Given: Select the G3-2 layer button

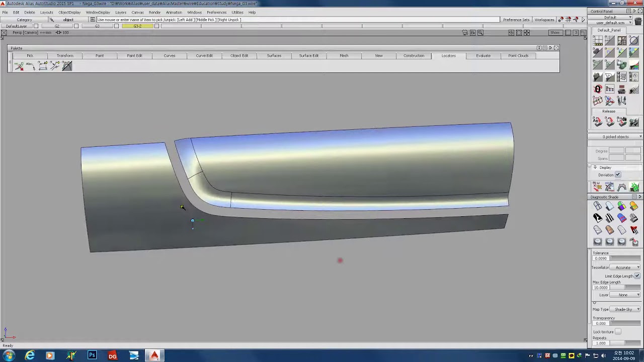Looking at the screenshot, I should pyautogui.click(x=137, y=26).
